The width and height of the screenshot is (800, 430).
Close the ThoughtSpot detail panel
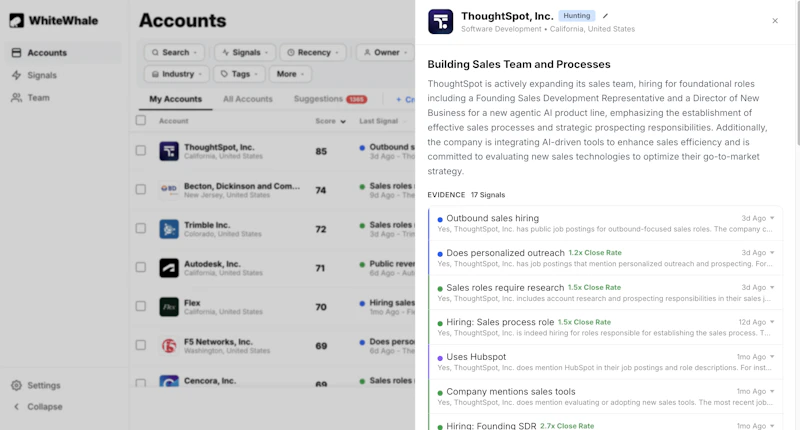[x=775, y=21]
